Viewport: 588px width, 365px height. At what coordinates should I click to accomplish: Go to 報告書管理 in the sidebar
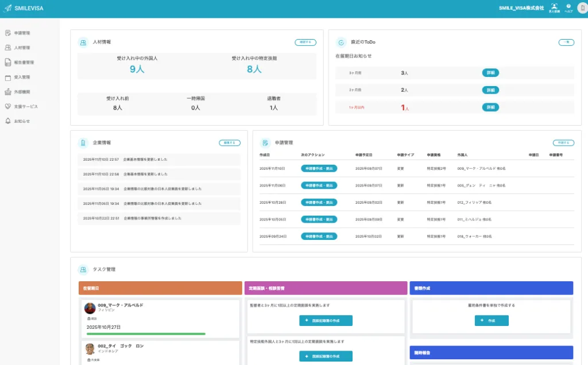24,62
